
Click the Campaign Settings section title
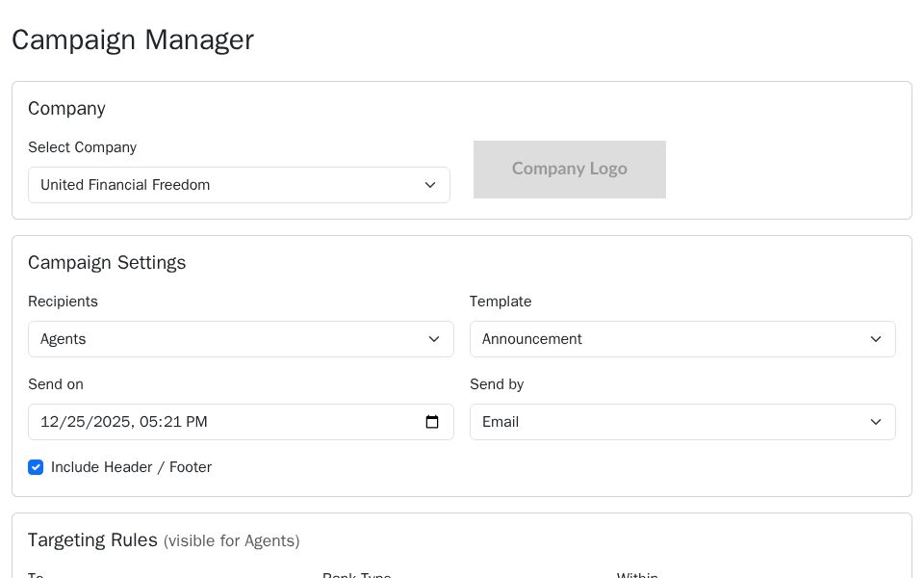107,262
